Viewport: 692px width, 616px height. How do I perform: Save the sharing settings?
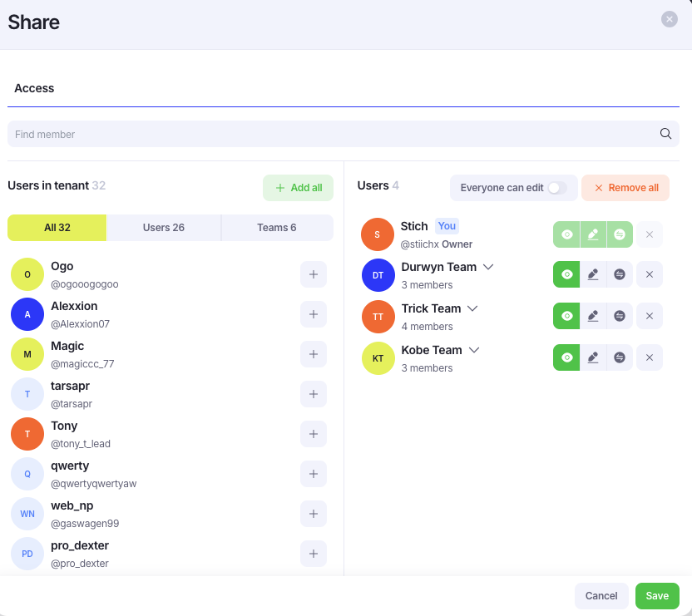coord(657,596)
